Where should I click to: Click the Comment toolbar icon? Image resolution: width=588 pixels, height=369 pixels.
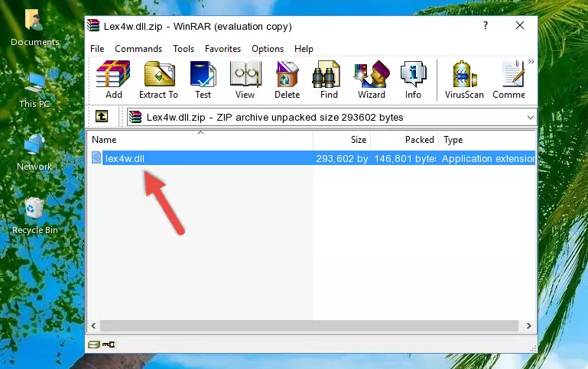509,79
